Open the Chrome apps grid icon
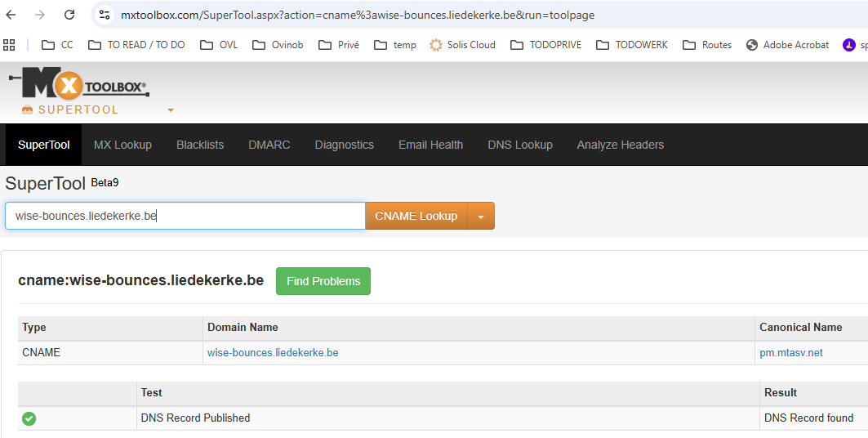Viewport: 868px width, 438px height. (10, 45)
